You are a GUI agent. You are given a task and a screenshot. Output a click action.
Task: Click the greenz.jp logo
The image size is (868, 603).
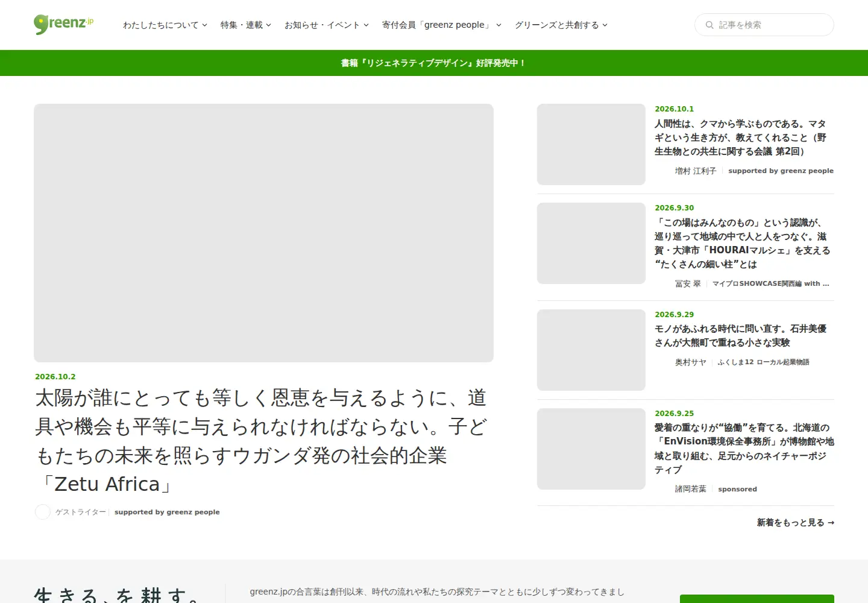point(63,25)
